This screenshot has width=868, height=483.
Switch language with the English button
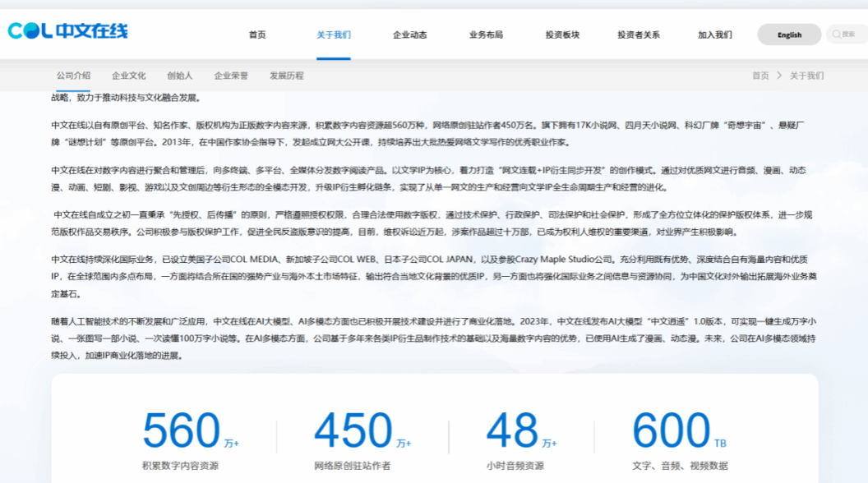click(789, 34)
